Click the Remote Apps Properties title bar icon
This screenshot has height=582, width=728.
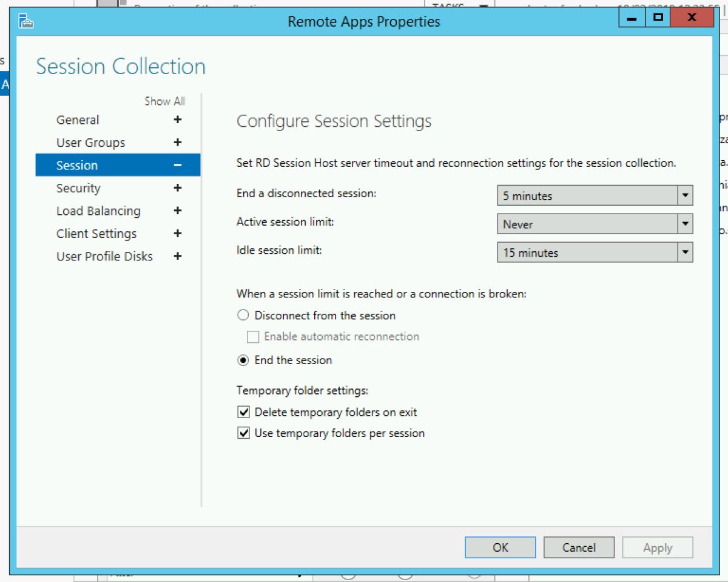click(x=26, y=22)
